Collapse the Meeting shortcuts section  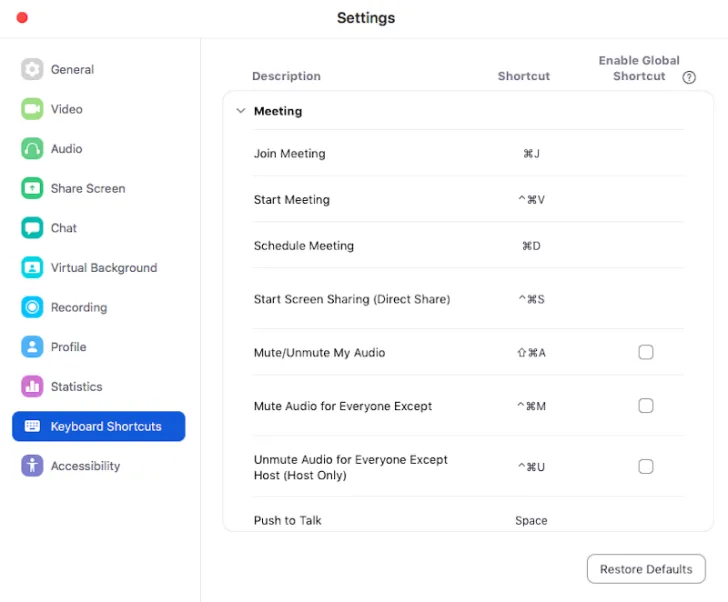(x=240, y=111)
